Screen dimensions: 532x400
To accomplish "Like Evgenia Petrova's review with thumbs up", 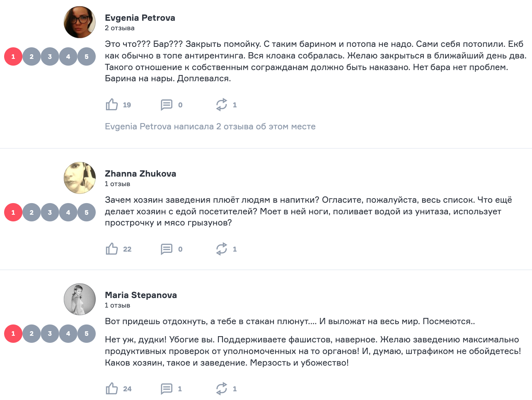I will (x=112, y=104).
